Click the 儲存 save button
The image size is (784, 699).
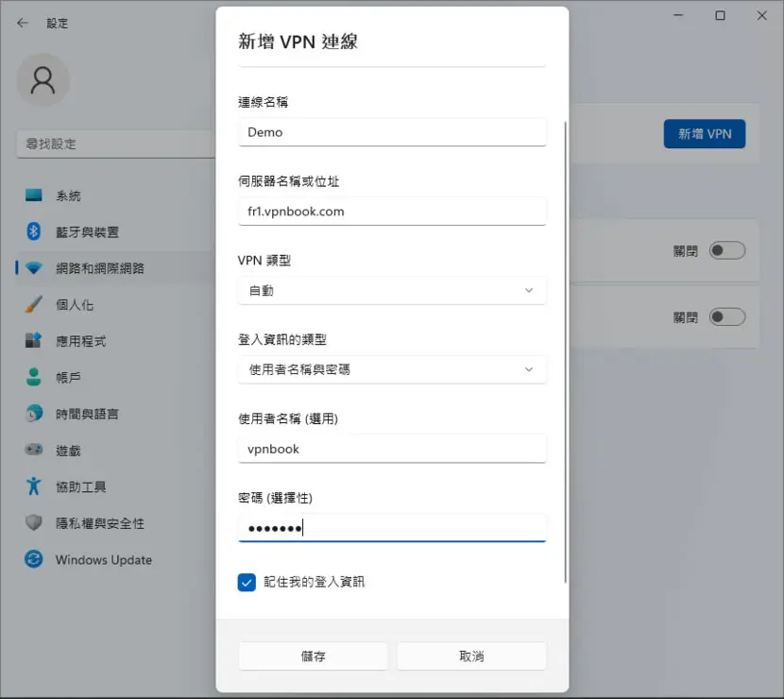tap(313, 656)
